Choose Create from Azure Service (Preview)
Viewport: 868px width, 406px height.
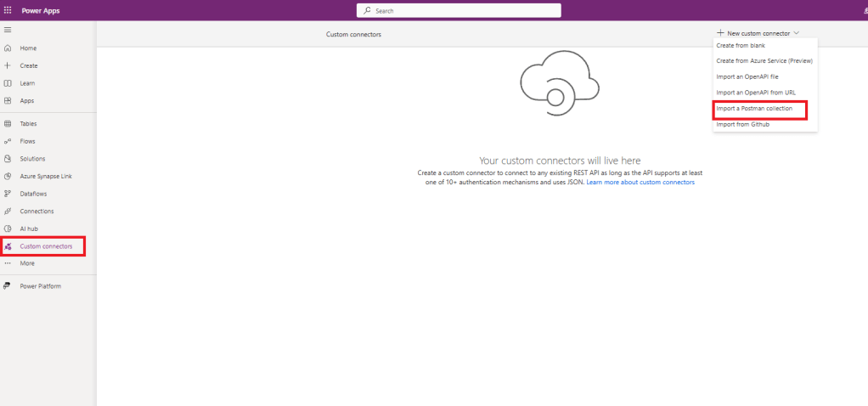[x=764, y=61]
